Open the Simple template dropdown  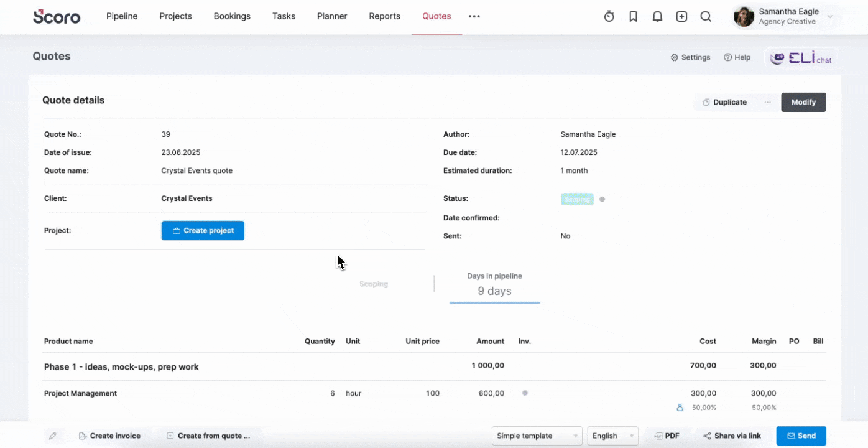pyautogui.click(x=537, y=436)
